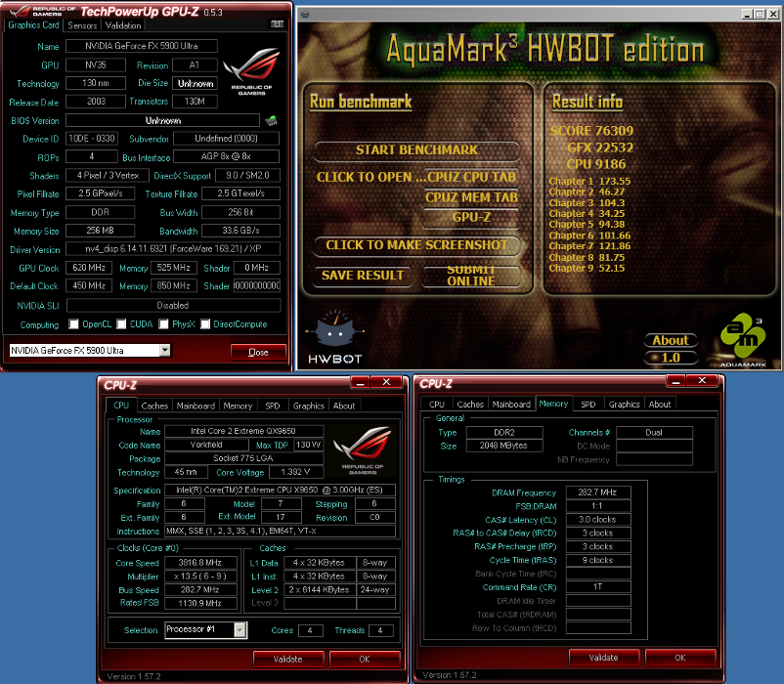Image resolution: width=784 pixels, height=684 pixels.
Task: Click Chapter 1 173.55 result line
Action: (x=589, y=181)
